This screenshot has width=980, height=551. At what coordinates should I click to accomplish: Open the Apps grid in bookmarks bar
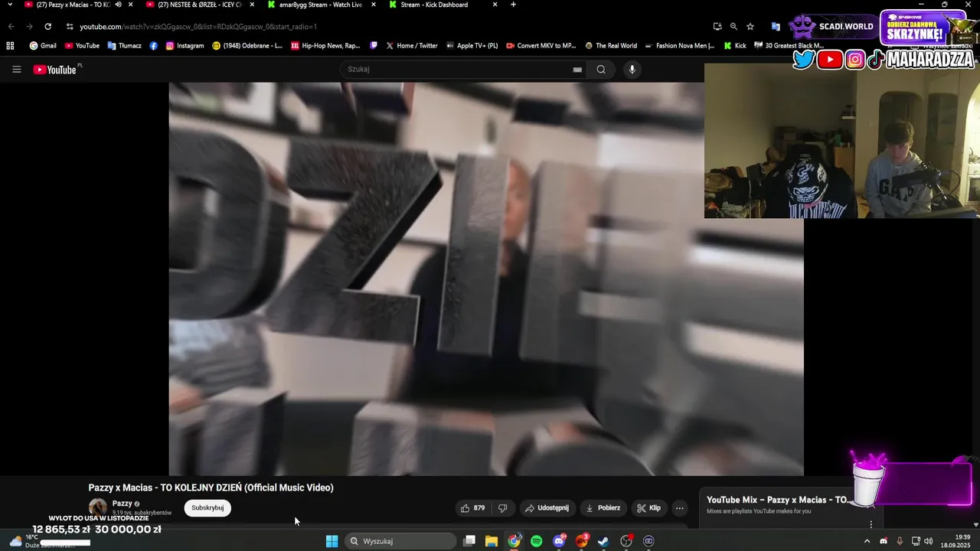(x=10, y=46)
